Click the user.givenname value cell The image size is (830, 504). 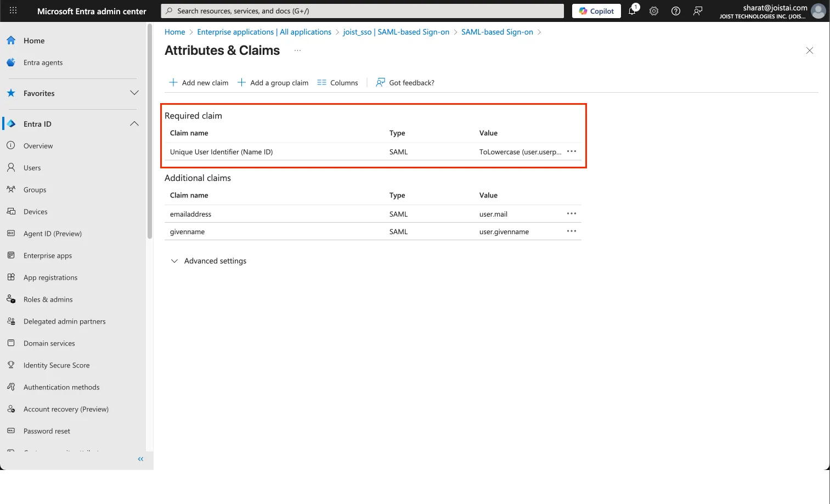pos(504,231)
